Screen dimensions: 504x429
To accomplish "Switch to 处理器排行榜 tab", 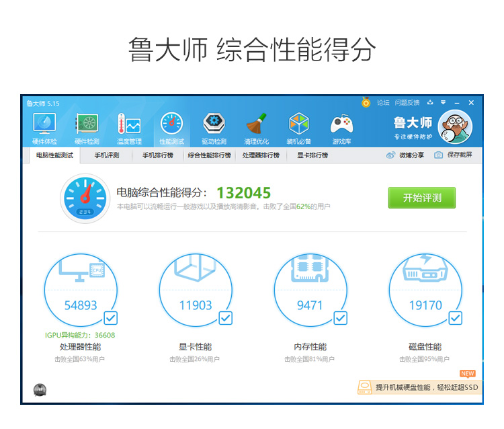I will [261, 155].
